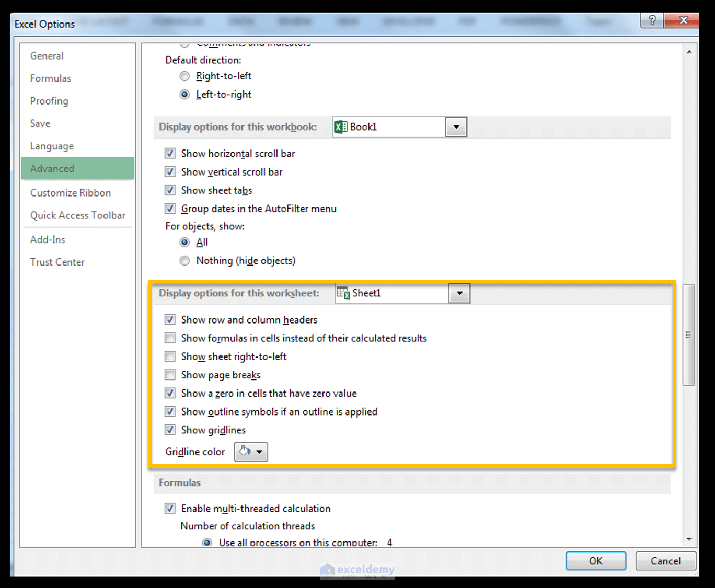Click the vertical scrollbar thumb

(x=689, y=335)
